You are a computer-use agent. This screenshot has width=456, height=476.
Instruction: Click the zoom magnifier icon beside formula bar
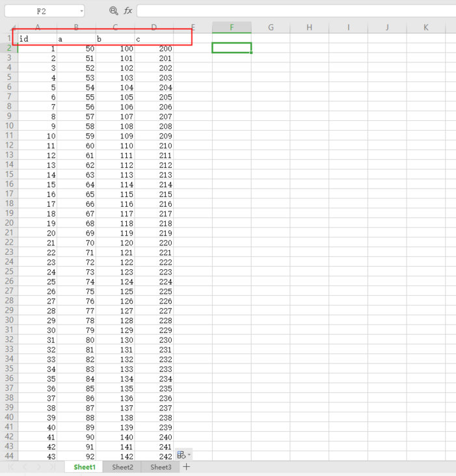pos(114,11)
